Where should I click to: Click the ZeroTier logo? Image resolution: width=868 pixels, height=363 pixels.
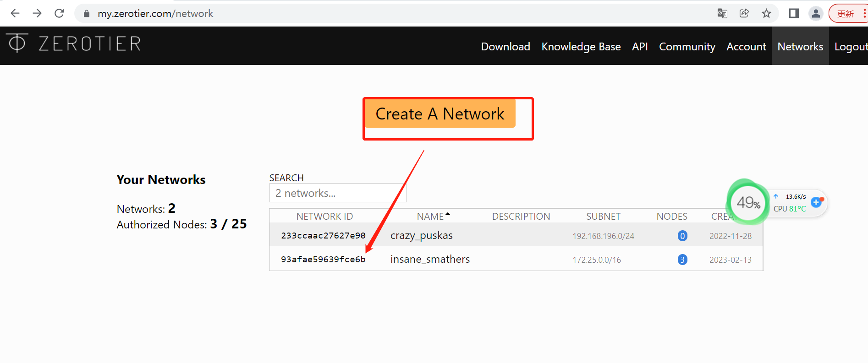point(74,43)
